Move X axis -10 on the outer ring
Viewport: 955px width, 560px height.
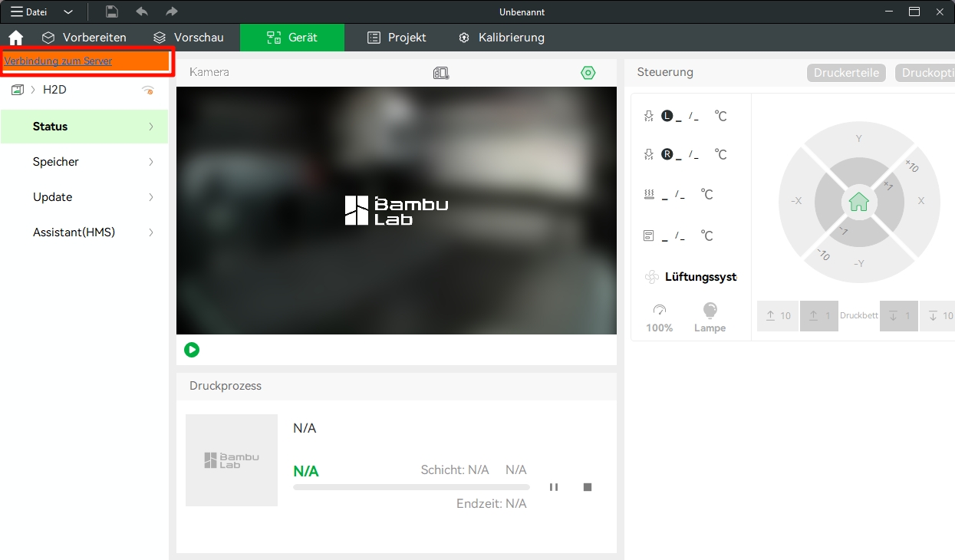[x=796, y=201]
